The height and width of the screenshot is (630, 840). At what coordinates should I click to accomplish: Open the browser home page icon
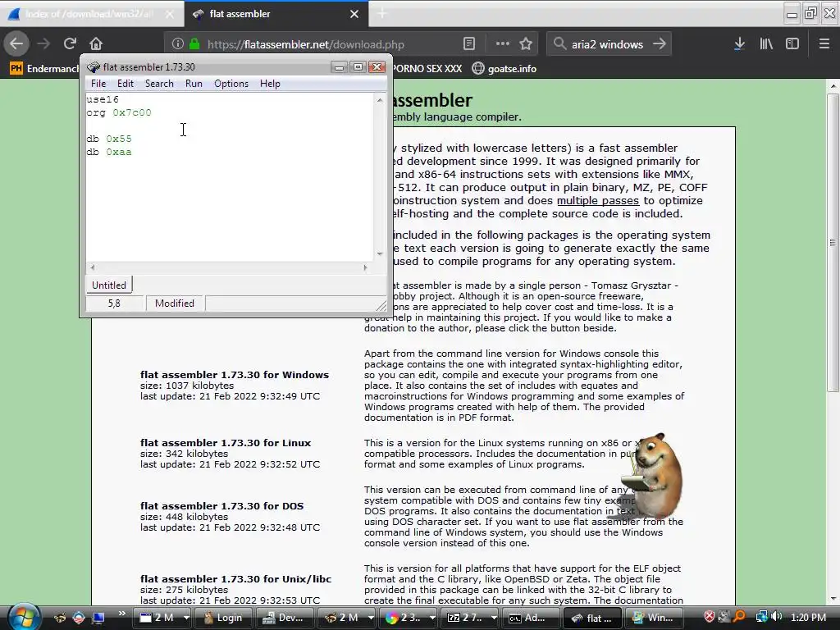(96, 43)
